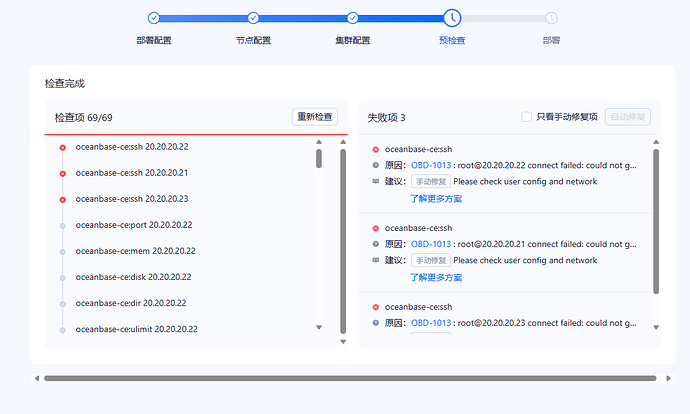
Task: Click 重新检查 button
Action: 315,117
